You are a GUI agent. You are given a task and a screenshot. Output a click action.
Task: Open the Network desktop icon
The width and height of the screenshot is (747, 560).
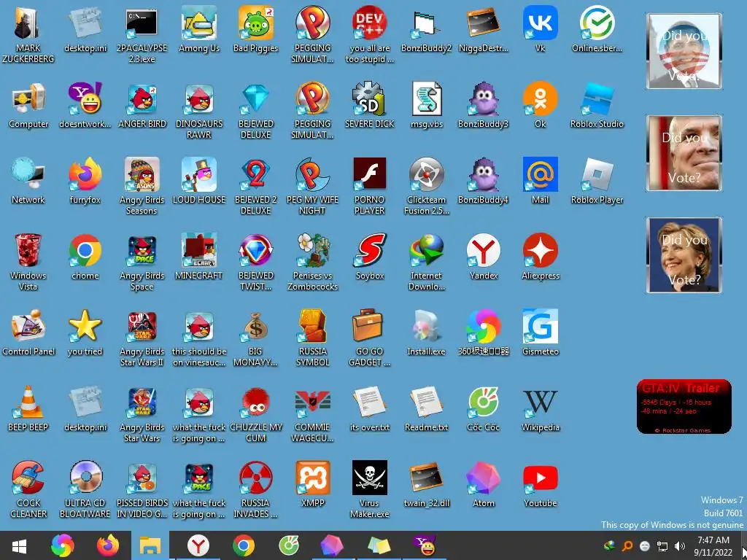click(x=28, y=181)
